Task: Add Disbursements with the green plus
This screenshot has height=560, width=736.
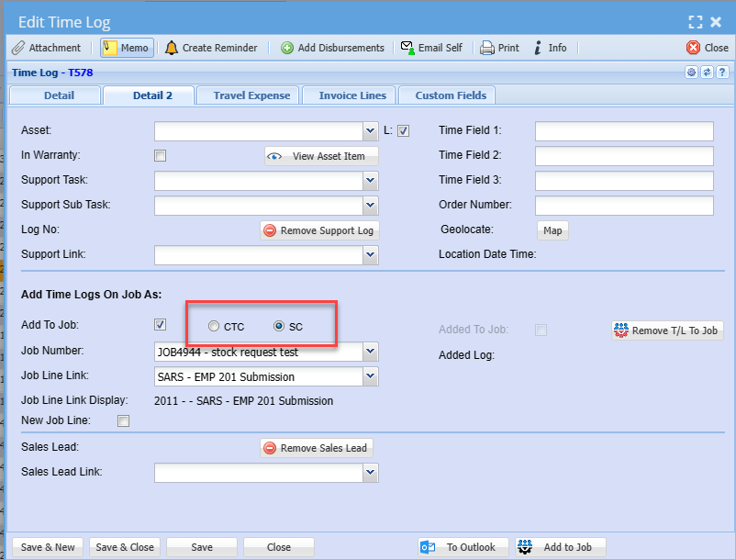Action: coord(332,48)
